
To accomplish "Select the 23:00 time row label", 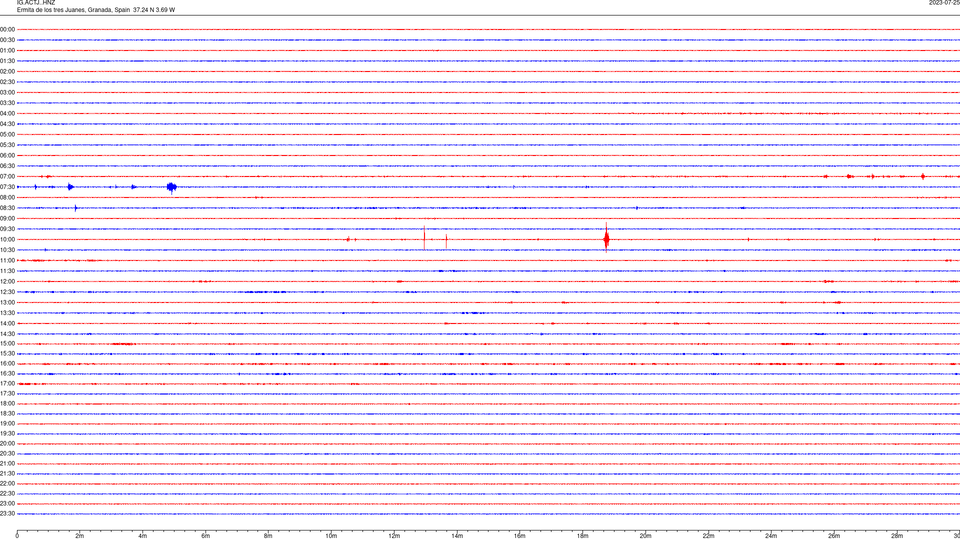I will 7,504.
